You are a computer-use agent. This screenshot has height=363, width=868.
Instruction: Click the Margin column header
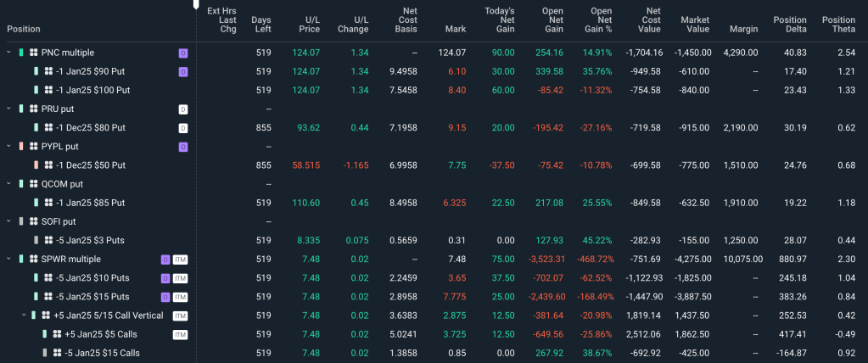[743, 29]
